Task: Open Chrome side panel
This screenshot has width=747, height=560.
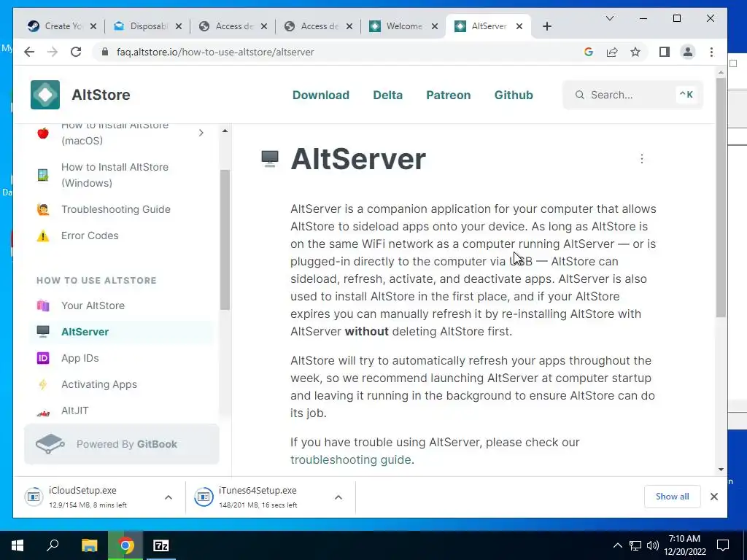Action: (x=664, y=52)
